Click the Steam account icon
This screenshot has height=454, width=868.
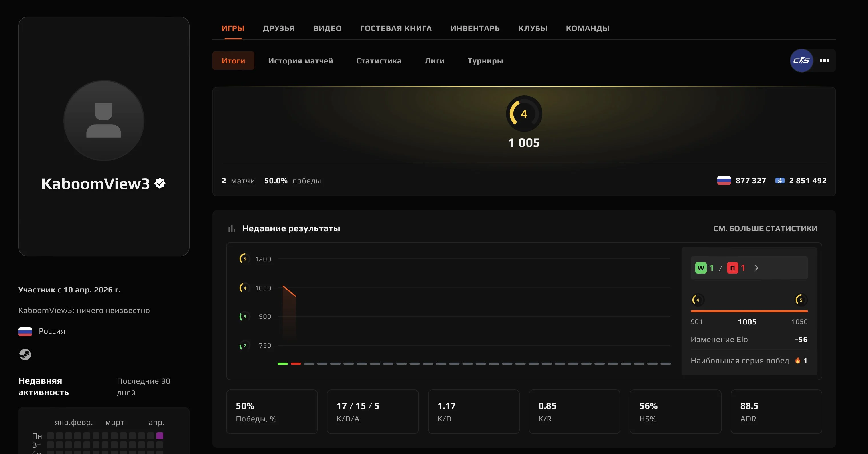click(25, 355)
